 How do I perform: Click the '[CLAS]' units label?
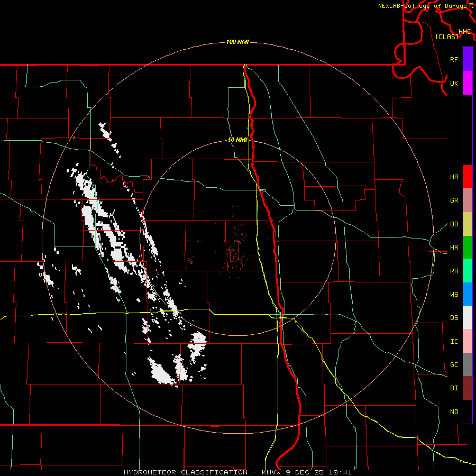[x=447, y=36]
